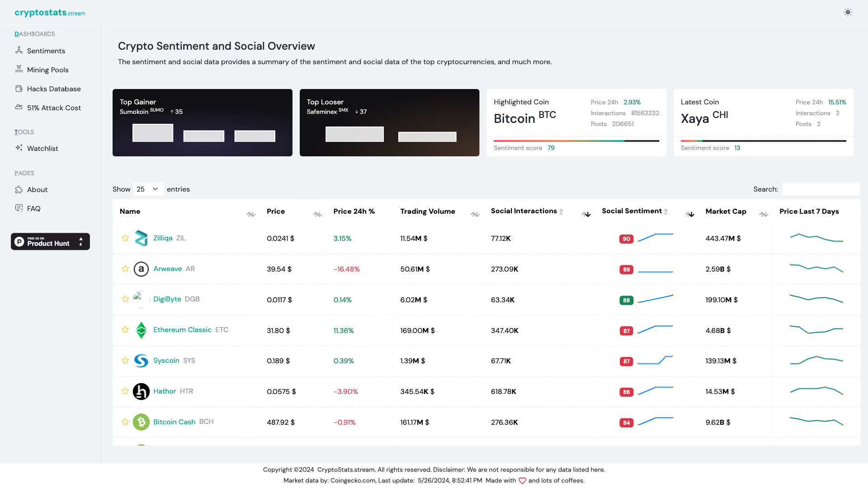
Task: Open the Top Looser Safeminex card
Action: (389, 122)
